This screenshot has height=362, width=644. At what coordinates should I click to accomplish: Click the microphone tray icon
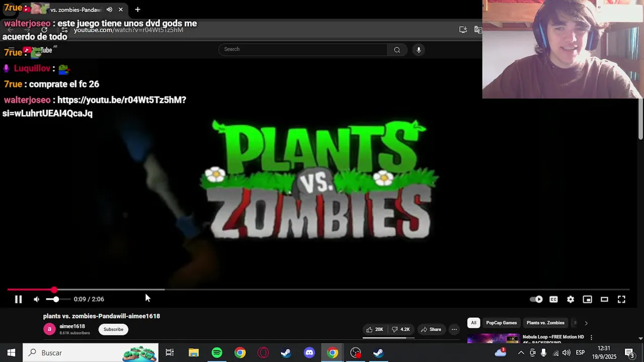544,353
